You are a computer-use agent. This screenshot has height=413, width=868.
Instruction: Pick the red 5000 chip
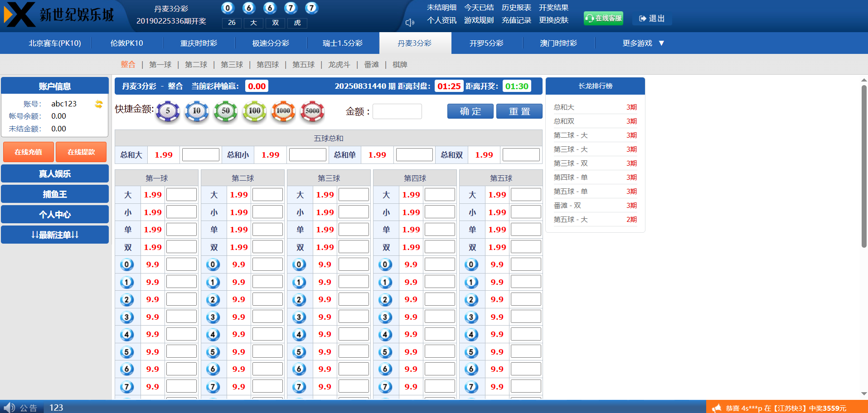pyautogui.click(x=312, y=111)
